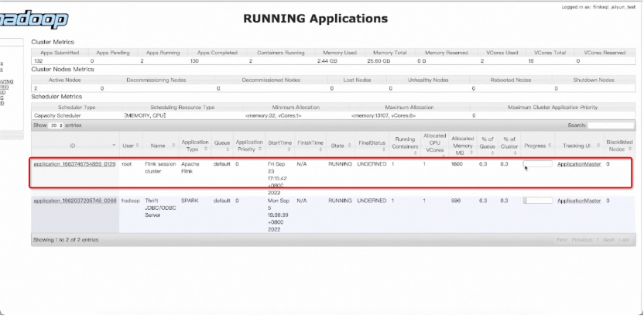Click progress bar of Thrift JDBC/ODBC Server
Viewport: 644px width, 316px height.
538,201
